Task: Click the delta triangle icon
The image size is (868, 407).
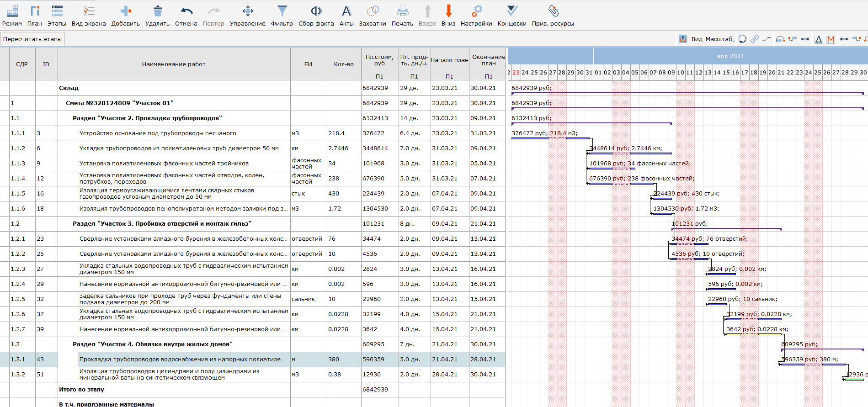Action: (819, 39)
